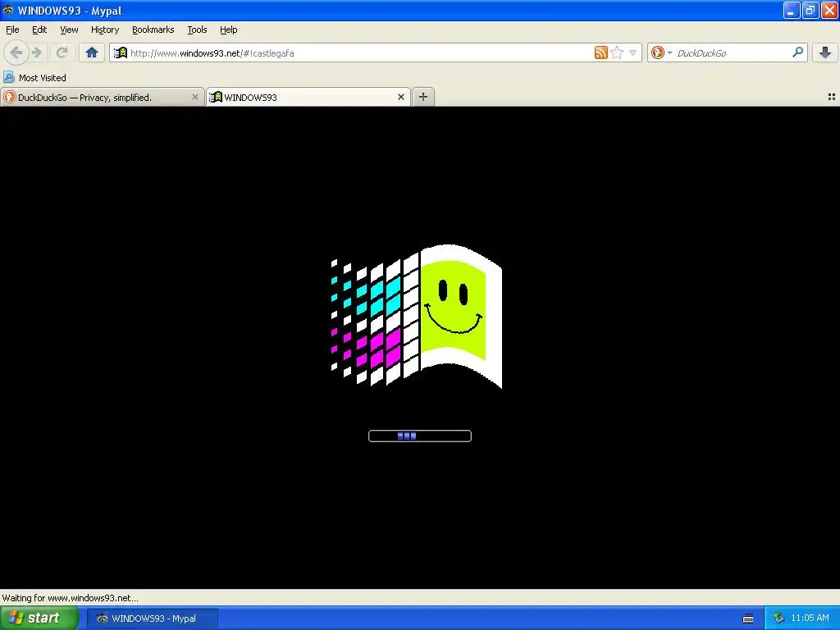Open the Bookmarks menu

coord(153,30)
